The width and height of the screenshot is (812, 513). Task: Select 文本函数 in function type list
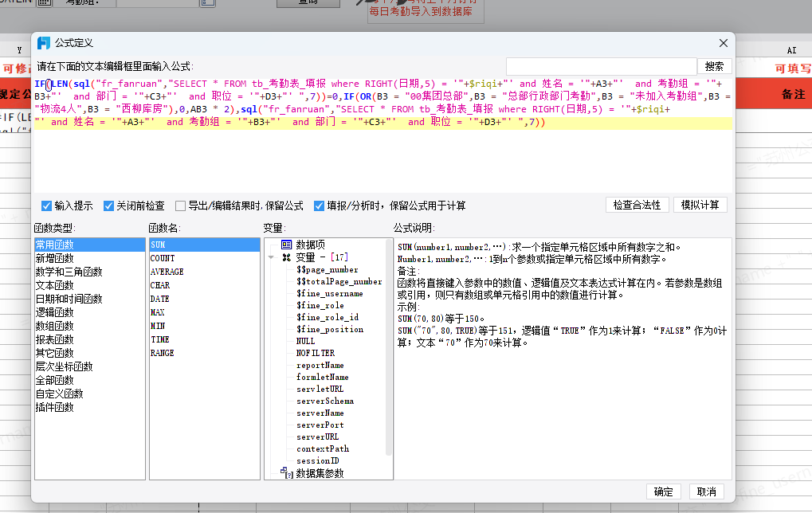(x=54, y=285)
